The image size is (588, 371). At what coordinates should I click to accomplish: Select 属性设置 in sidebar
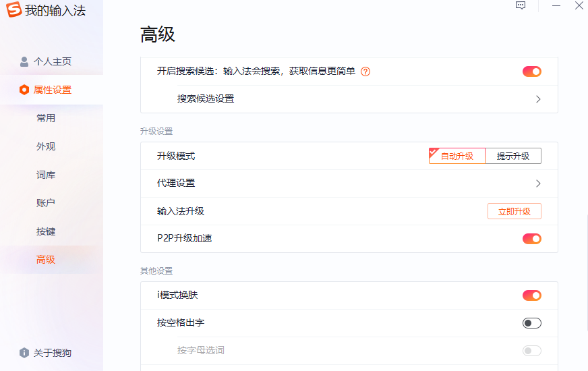click(52, 90)
